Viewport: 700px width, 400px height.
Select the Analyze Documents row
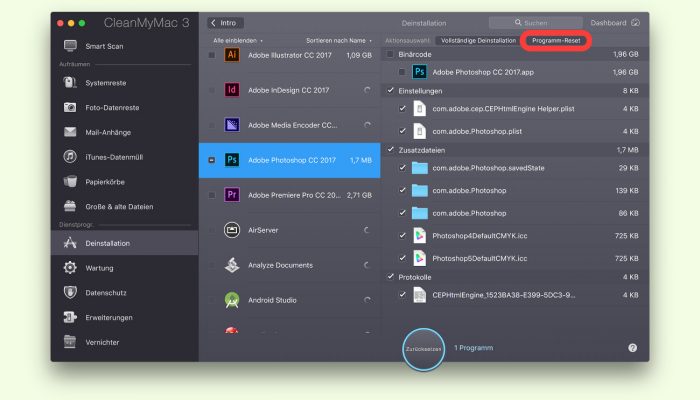(x=289, y=265)
